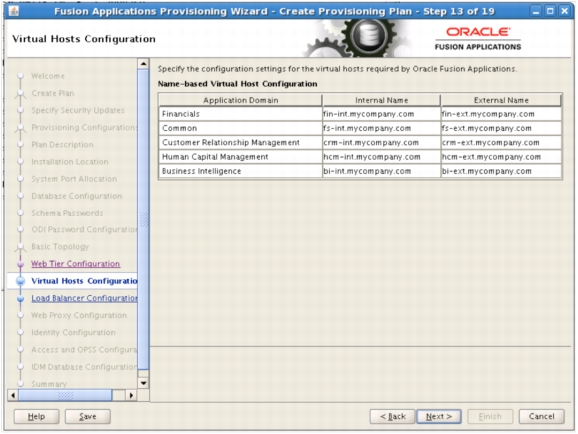Image resolution: width=578 pixels, height=434 pixels.
Task: Edit internal name fin-int.mycompany.com
Action: tap(381, 114)
